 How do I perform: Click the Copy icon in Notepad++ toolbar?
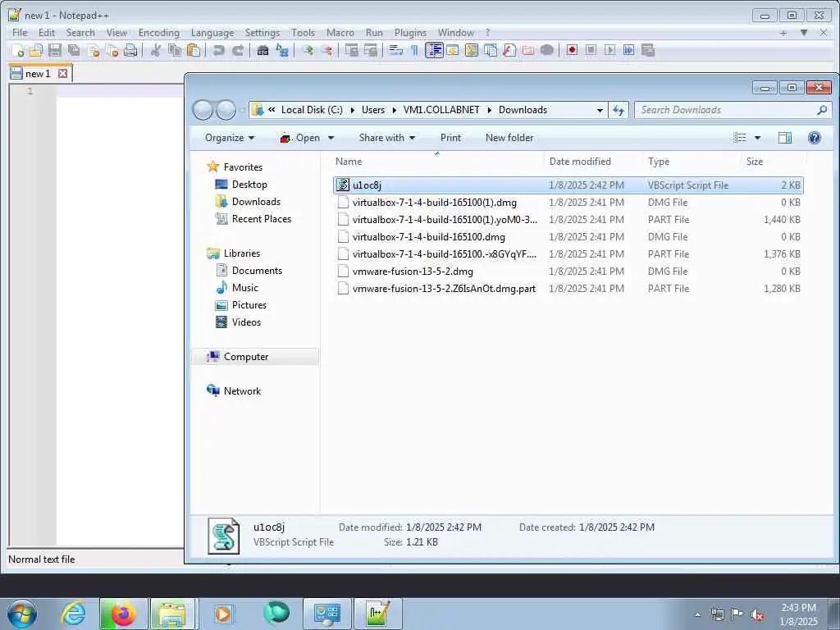(x=175, y=50)
